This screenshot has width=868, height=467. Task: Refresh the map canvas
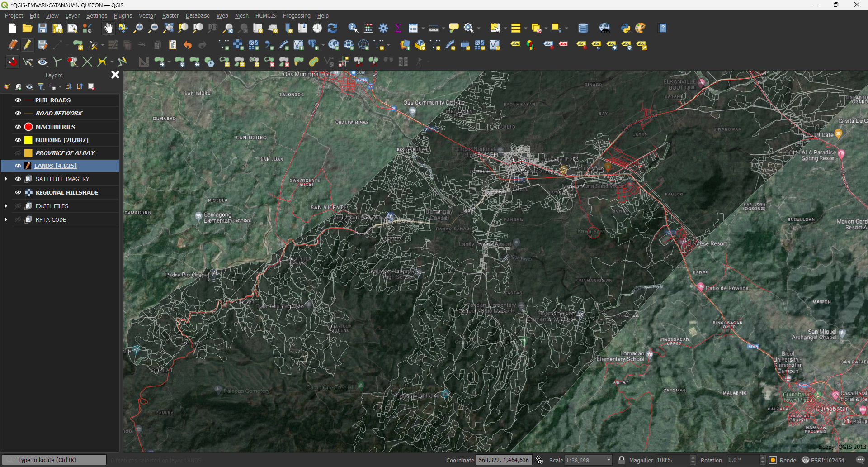coord(332,28)
